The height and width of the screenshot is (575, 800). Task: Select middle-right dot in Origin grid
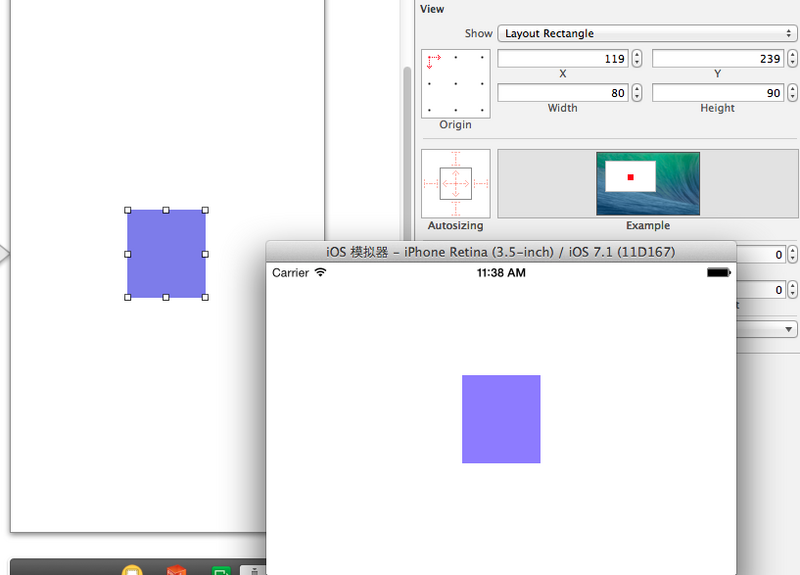[x=482, y=84]
